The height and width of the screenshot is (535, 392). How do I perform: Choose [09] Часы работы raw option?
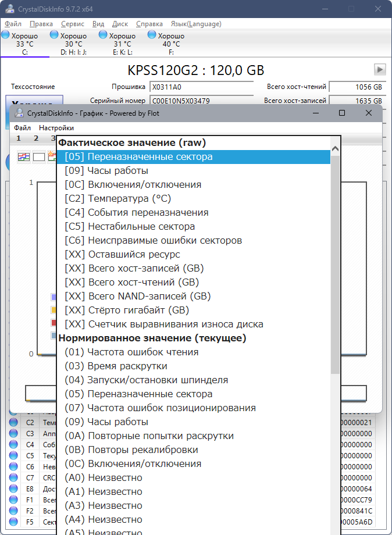click(x=194, y=170)
